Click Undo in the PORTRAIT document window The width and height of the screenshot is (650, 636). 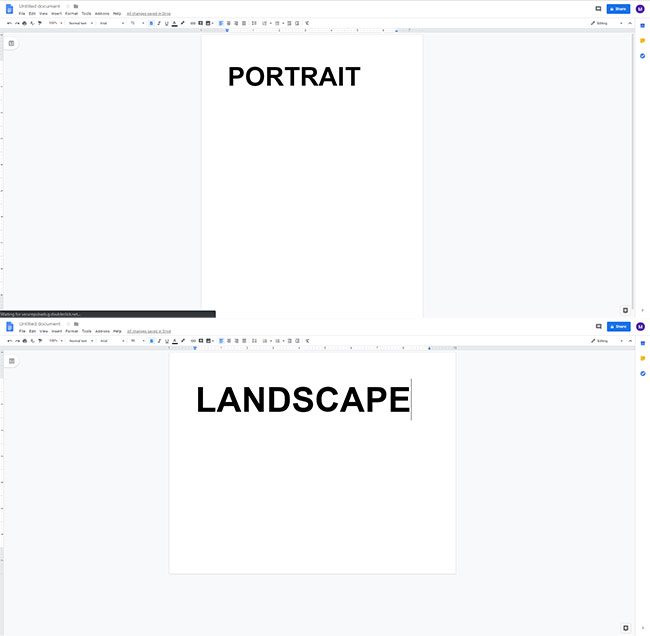9,23
